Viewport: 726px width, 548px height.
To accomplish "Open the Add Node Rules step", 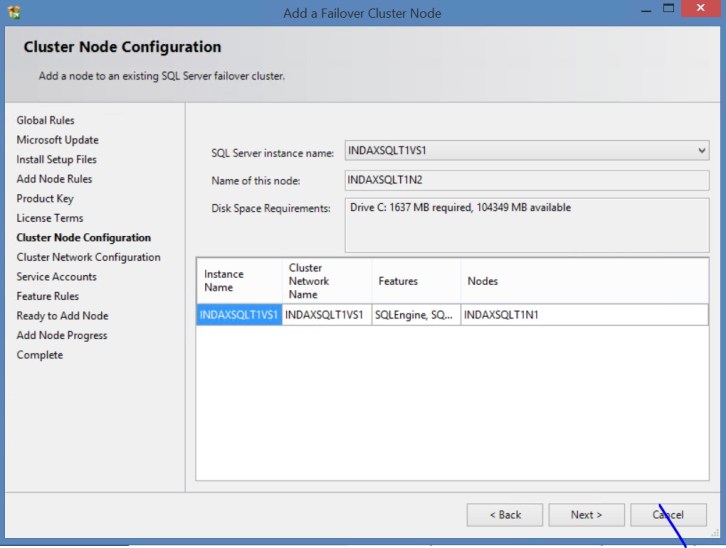I will 54,179.
